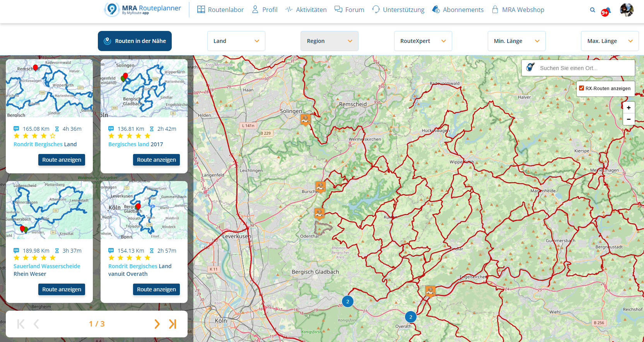Click the search magnifier icon in header
Screen dimensions: 644x342
click(x=592, y=10)
